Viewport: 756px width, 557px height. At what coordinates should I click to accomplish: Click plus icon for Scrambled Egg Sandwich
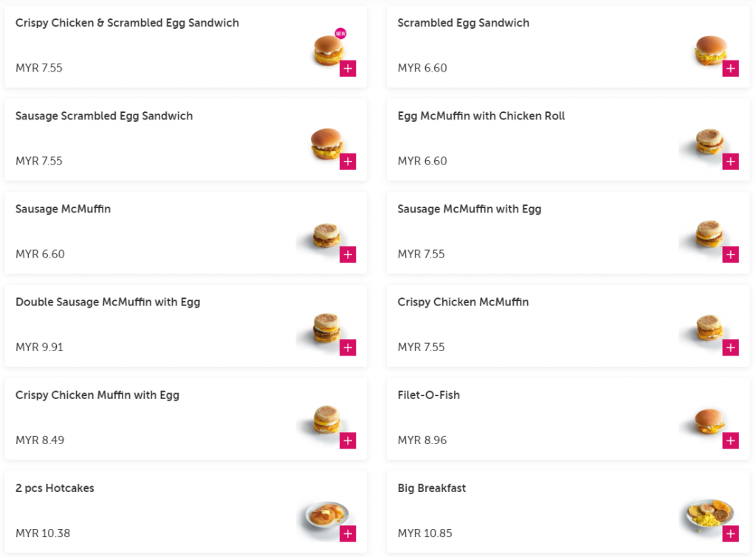tap(730, 69)
